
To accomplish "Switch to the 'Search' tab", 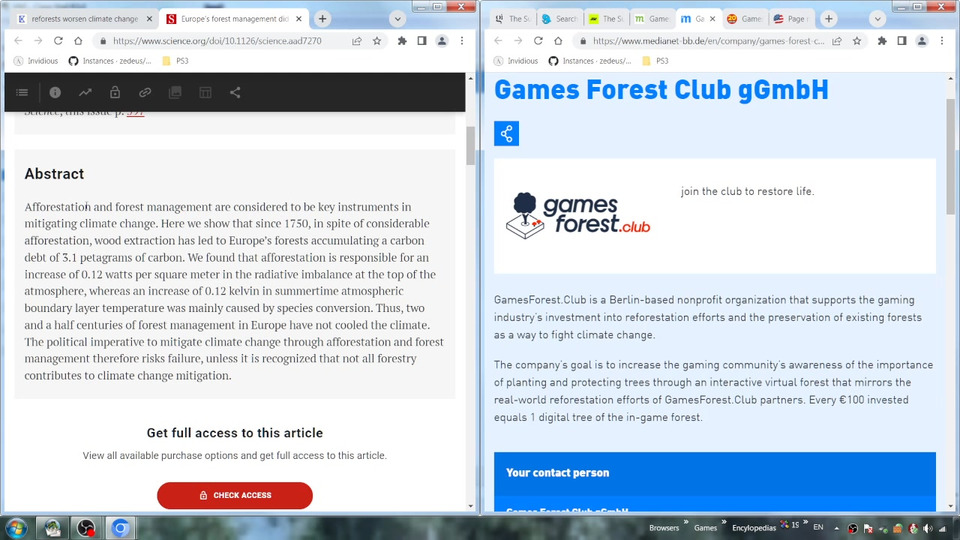I will [560, 19].
